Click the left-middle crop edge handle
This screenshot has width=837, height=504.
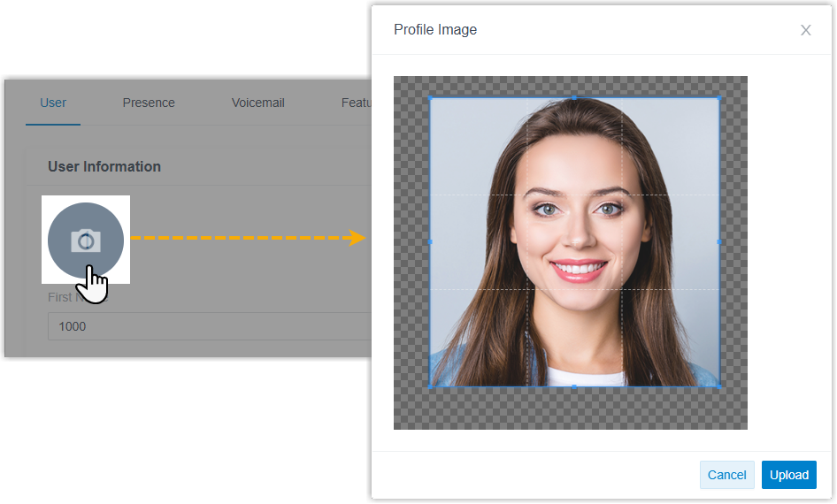point(430,241)
